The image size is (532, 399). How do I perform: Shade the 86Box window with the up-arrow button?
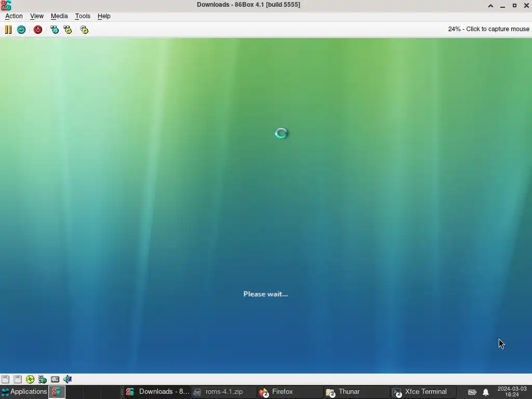pos(490,5)
